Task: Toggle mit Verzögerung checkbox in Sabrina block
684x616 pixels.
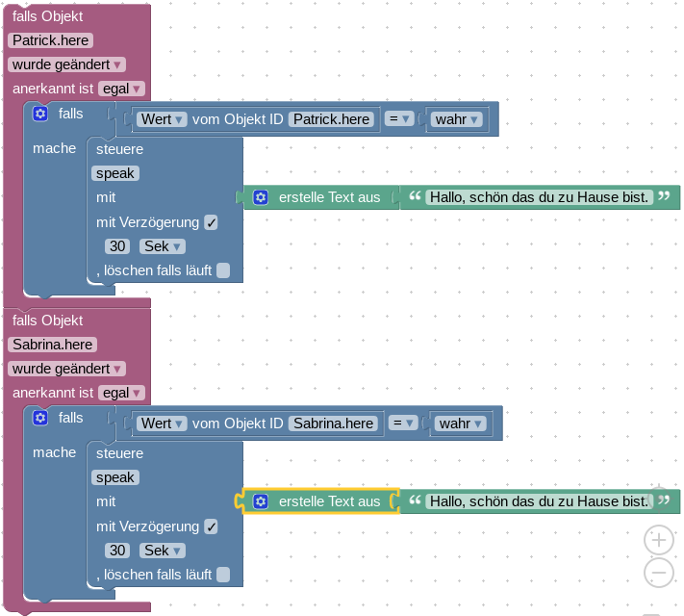Action: 211,526
